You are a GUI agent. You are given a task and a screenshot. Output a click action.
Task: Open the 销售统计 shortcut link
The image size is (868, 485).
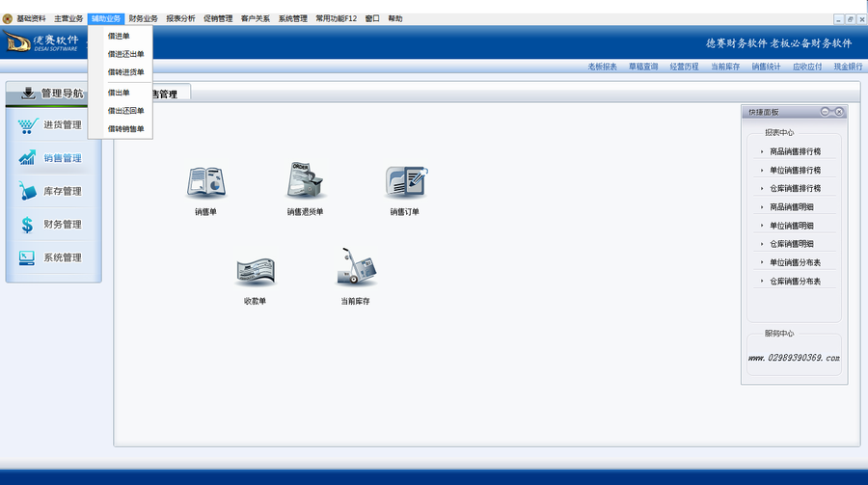(766, 67)
